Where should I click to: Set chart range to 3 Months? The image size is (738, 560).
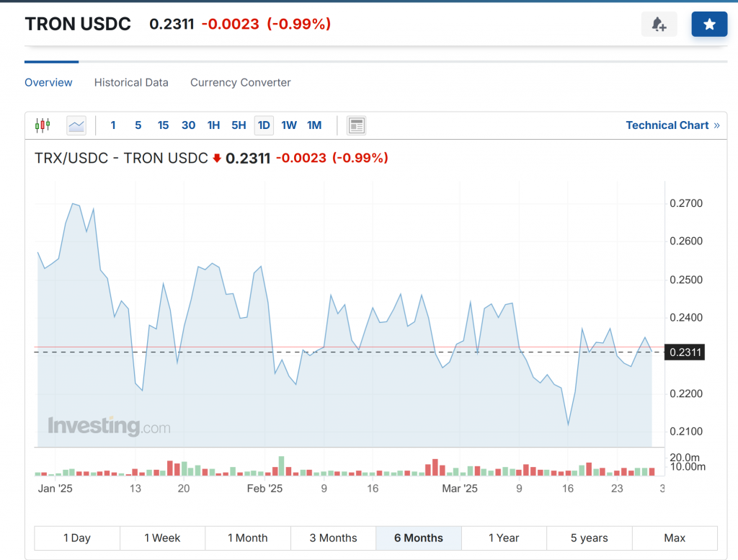pos(333,538)
